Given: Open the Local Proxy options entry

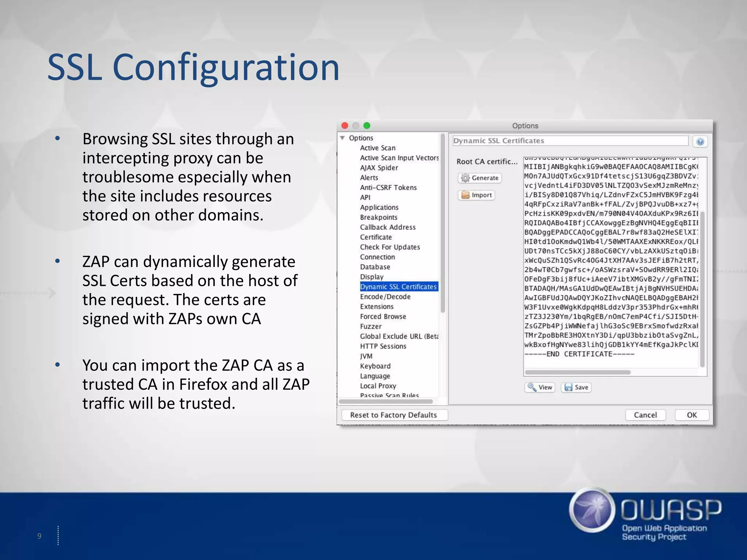Looking at the screenshot, I should pyautogui.click(x=378, y=386).
